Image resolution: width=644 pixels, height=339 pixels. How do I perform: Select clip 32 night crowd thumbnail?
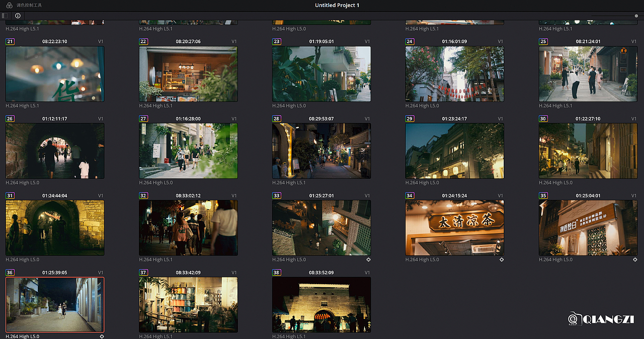[x=188, y=228]
